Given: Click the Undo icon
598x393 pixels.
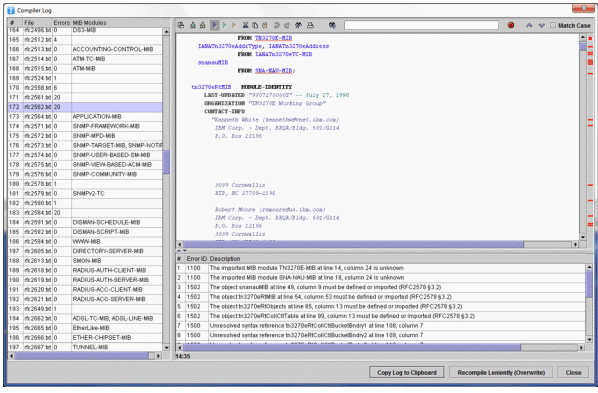Looking at the screenshot, I should click(276, 25).
